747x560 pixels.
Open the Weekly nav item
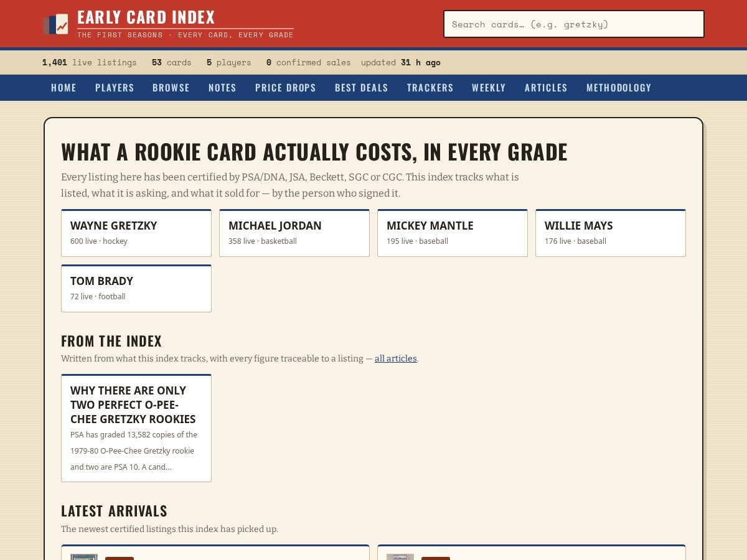tap(489, 88)
